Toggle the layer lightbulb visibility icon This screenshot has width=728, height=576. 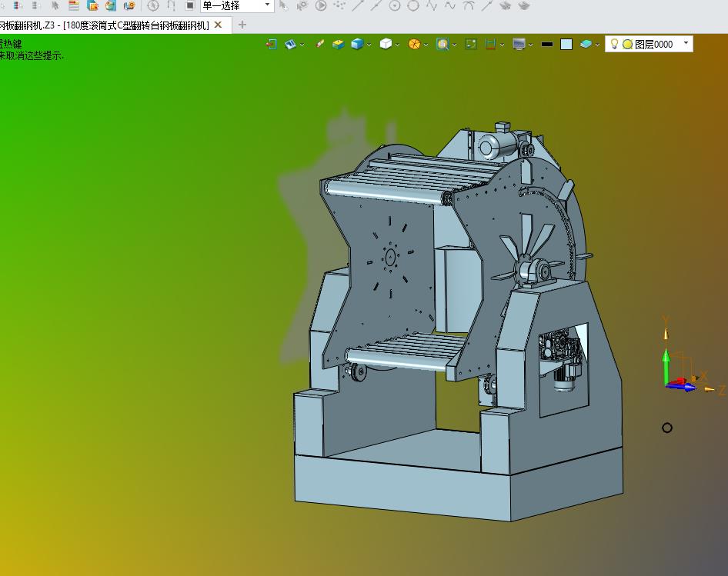pos(614,44)
